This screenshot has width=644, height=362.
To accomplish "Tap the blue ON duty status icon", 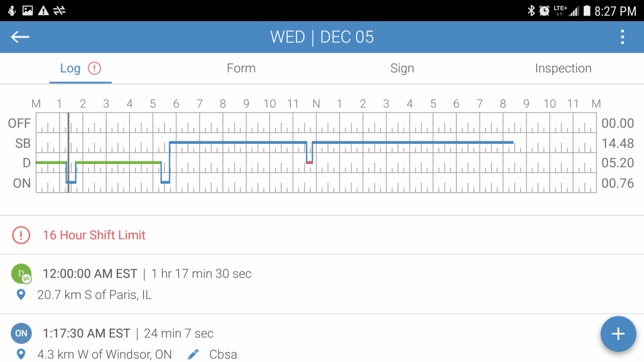I will pos(21,333).
